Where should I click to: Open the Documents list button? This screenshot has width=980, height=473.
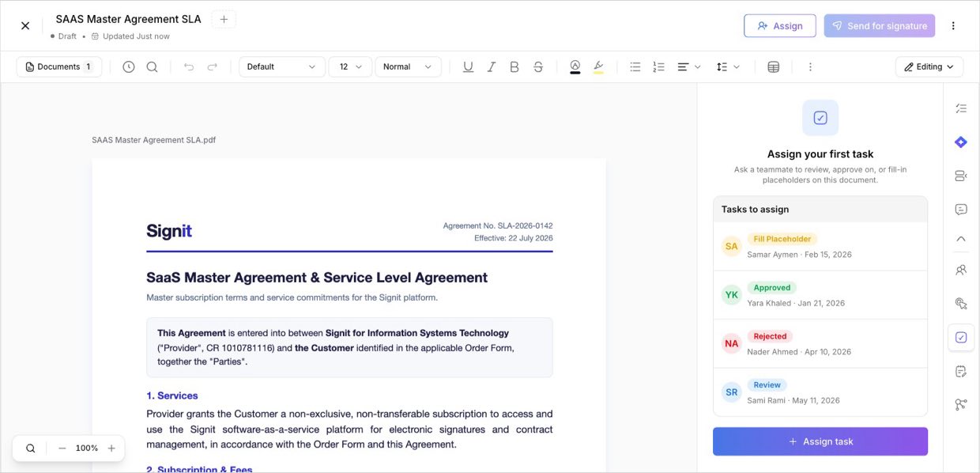pyautogui.click(x=59, y=67)
